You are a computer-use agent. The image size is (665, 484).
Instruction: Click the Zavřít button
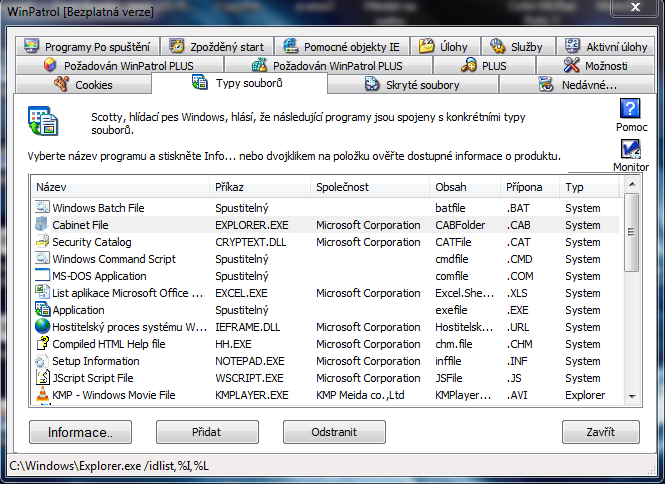point(601,432)
